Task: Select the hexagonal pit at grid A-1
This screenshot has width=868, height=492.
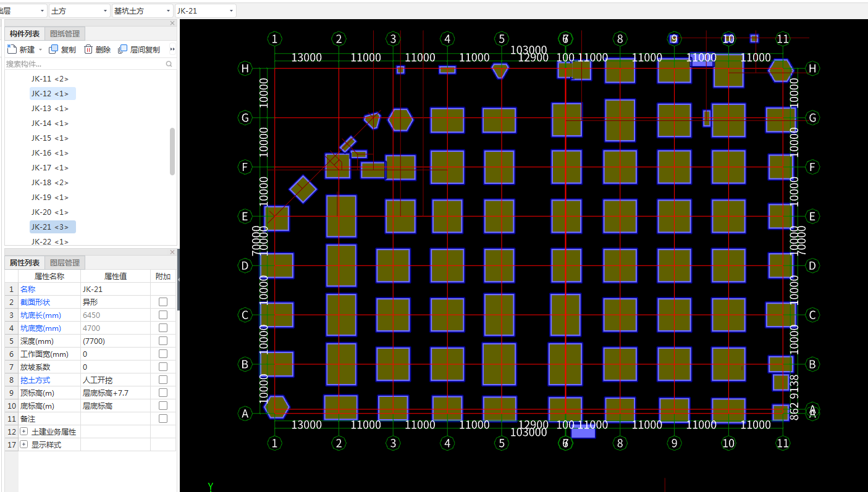Action: point(276,407)
